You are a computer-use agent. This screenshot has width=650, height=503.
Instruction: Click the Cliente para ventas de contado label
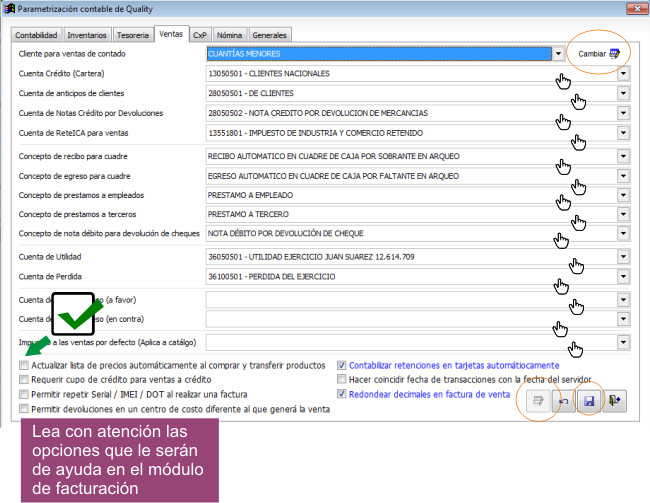(72, 54)
